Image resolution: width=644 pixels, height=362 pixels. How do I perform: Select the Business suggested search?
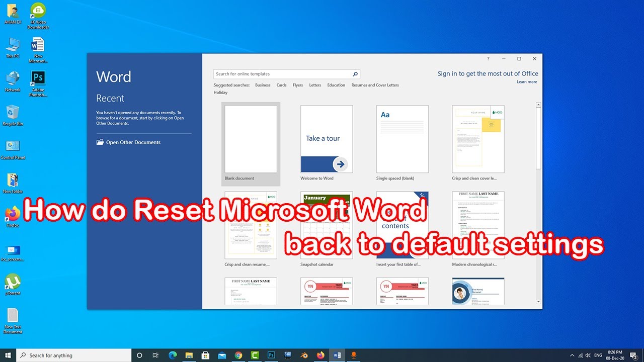click(263, 85)
